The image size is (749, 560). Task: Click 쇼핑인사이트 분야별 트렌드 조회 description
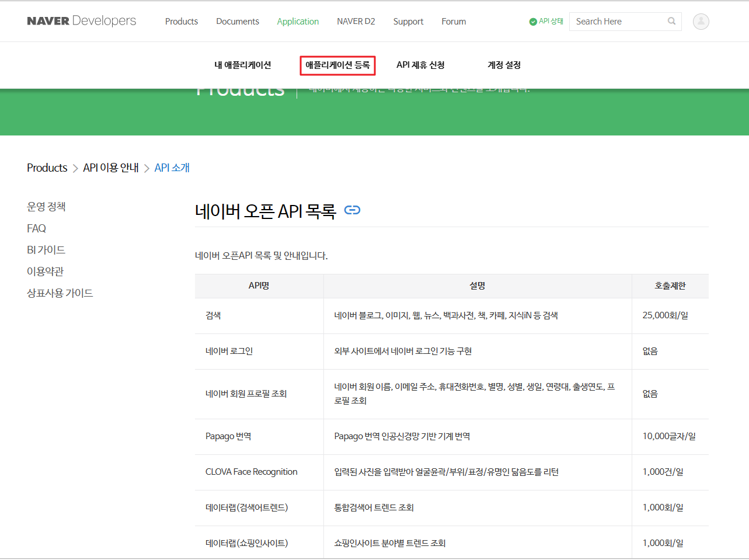pos(390,544)
